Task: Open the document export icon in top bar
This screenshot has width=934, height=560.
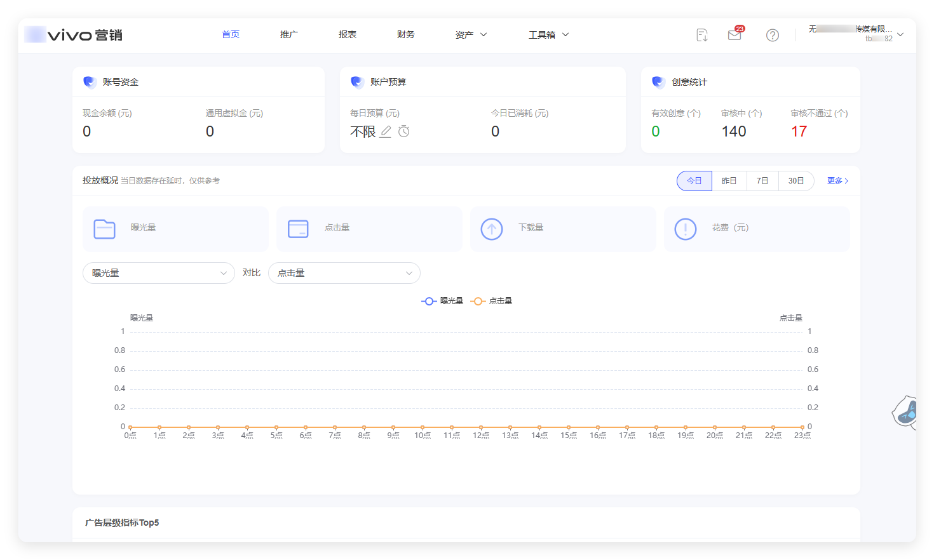Action: point(702,36)
